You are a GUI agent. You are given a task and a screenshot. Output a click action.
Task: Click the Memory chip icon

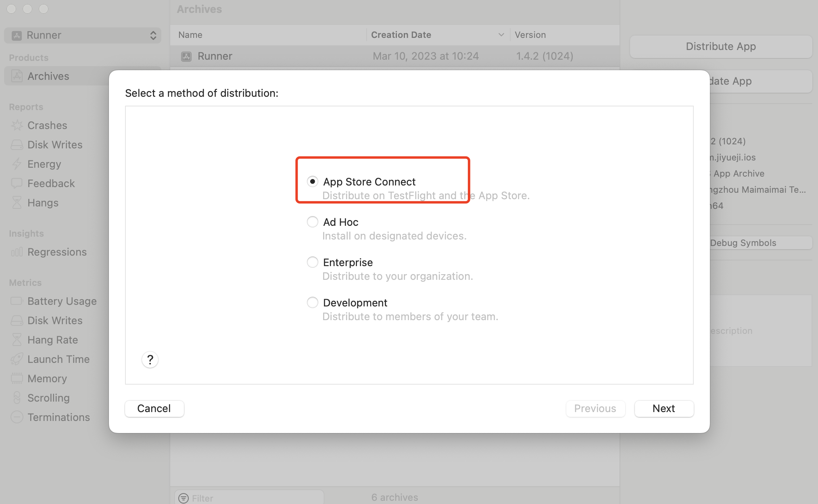click(17, 379)
